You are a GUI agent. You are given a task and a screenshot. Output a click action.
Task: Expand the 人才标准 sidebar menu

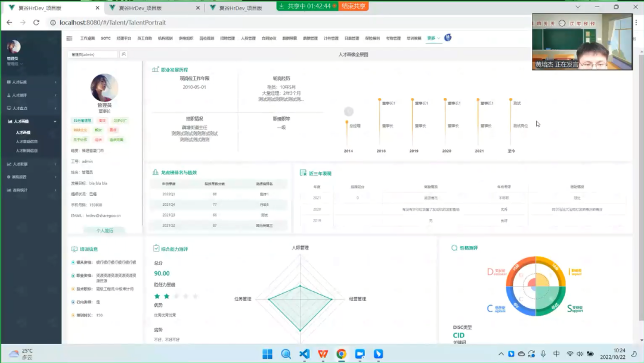[31, 82]
